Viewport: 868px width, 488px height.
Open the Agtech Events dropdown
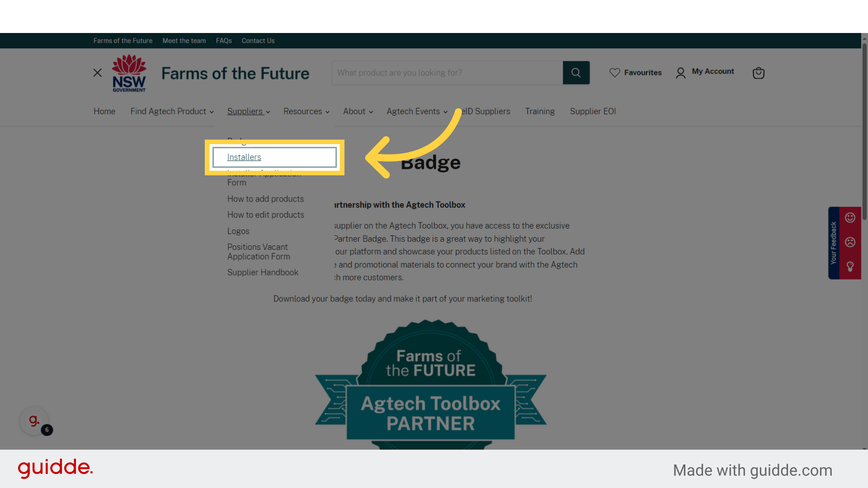(x=416, y=112)
